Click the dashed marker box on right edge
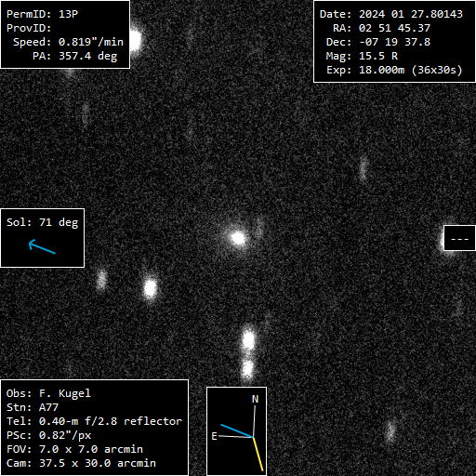The width and height of the screenshot is (476, 476). point(459,238)
